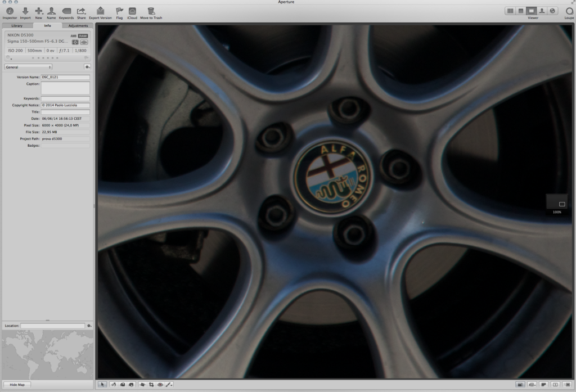Click the ISO 200 value
576x392 pixels.
point(15,51)
